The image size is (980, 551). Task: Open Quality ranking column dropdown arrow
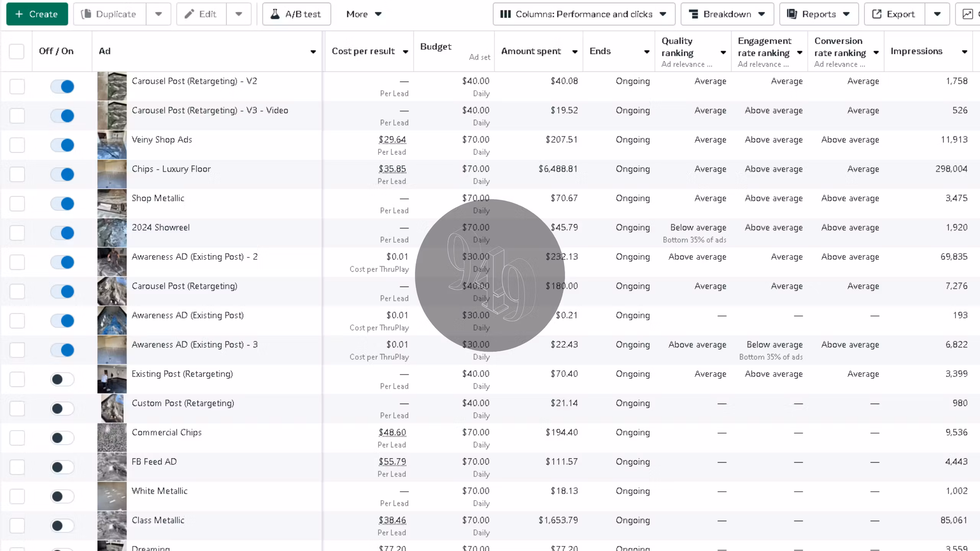[723, 52]
